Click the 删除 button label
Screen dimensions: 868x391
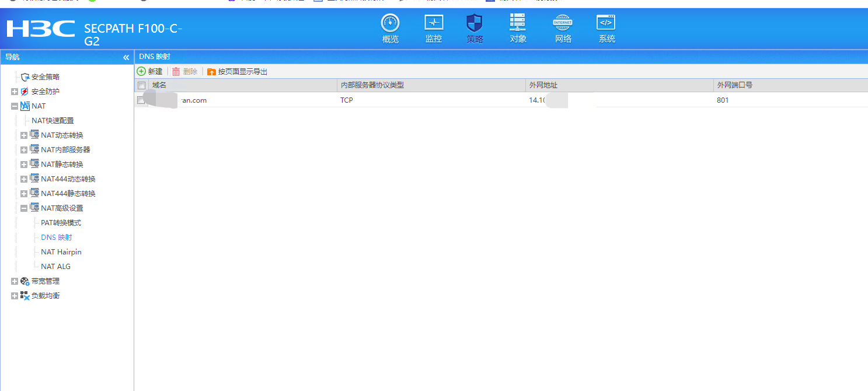[190, 72]
